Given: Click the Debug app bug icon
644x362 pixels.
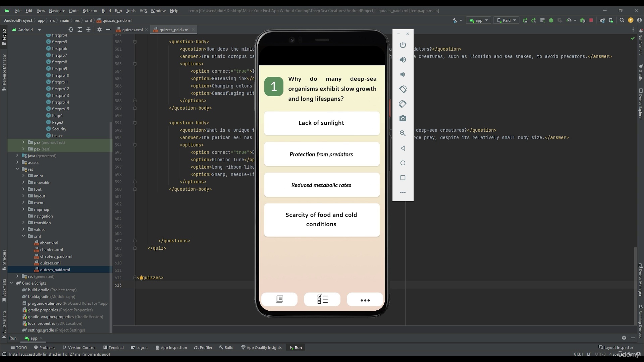Looking at the screenshot, I should pyautogui.click(x=551, y=20).
